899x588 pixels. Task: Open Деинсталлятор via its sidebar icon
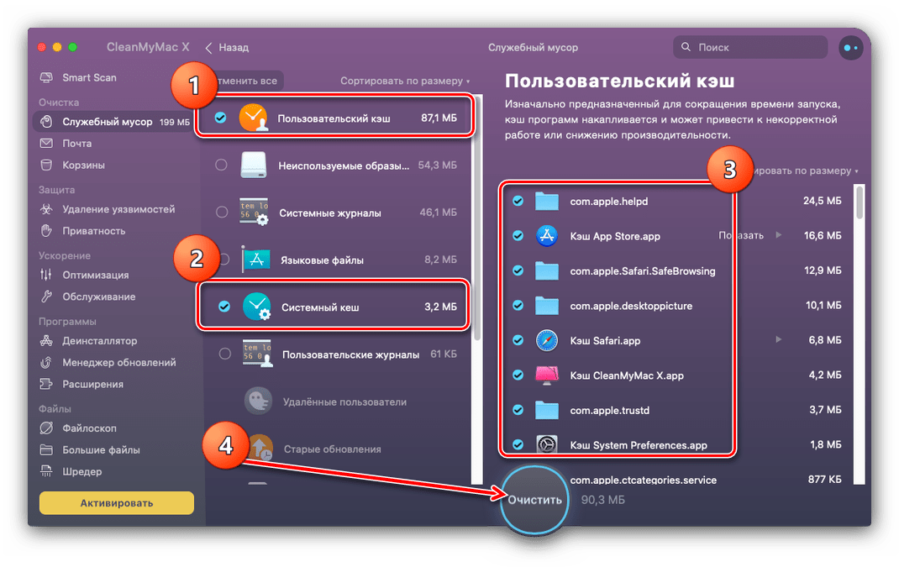[x=46, y=341]
